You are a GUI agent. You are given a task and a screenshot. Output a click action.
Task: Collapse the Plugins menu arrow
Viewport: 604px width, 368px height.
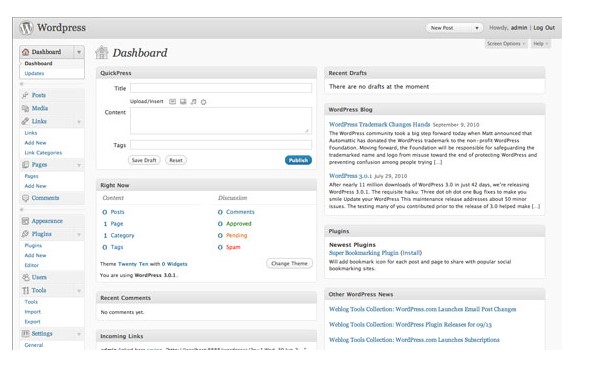coord(79,234)
